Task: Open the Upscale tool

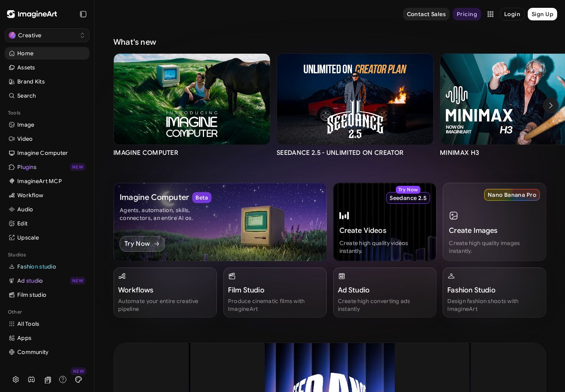Action: tap(47, 238)
